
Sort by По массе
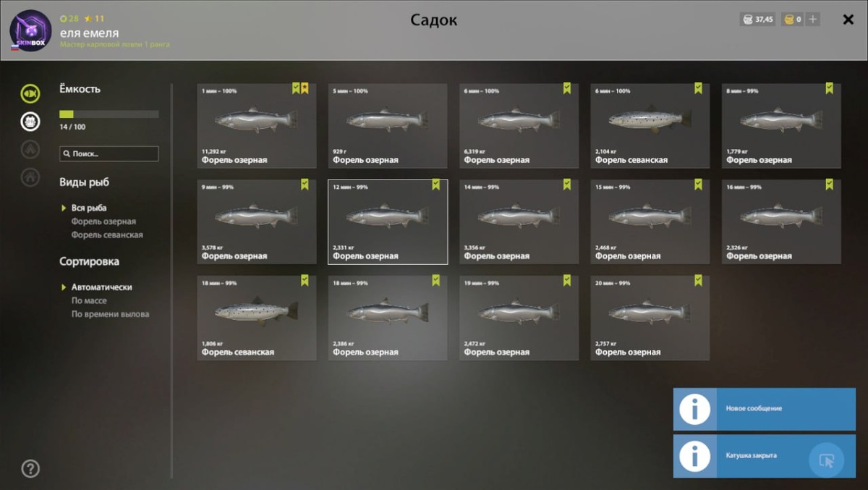point(89,300)
